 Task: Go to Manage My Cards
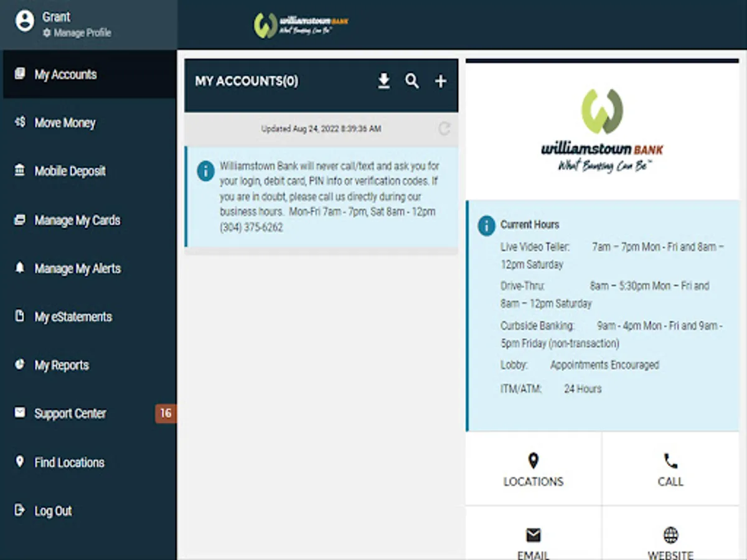[88, 220]
